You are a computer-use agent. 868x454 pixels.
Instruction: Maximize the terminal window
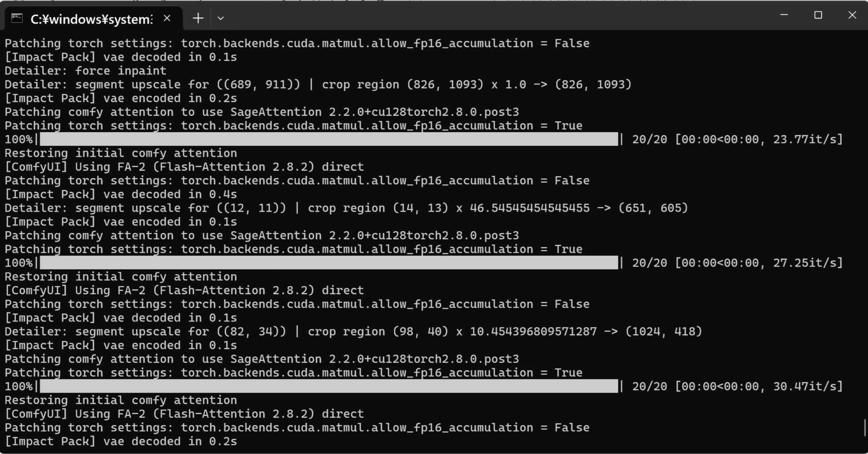click(818, 15)
